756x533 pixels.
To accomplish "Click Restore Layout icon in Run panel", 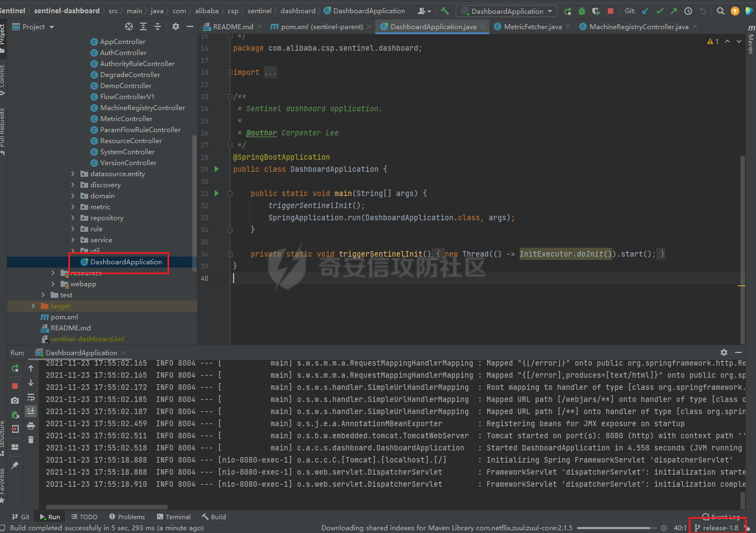I will (x=15, y=447).
